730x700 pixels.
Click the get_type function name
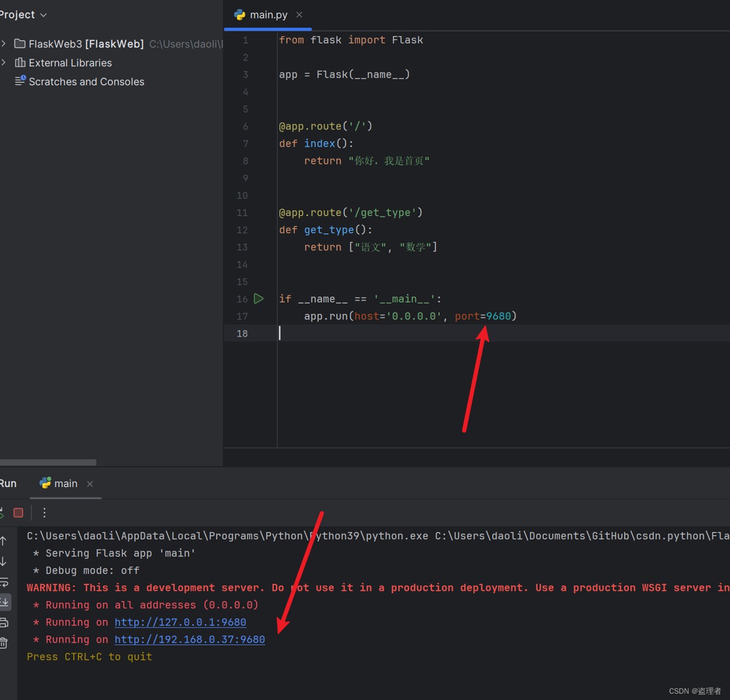(x=329, y=229)
